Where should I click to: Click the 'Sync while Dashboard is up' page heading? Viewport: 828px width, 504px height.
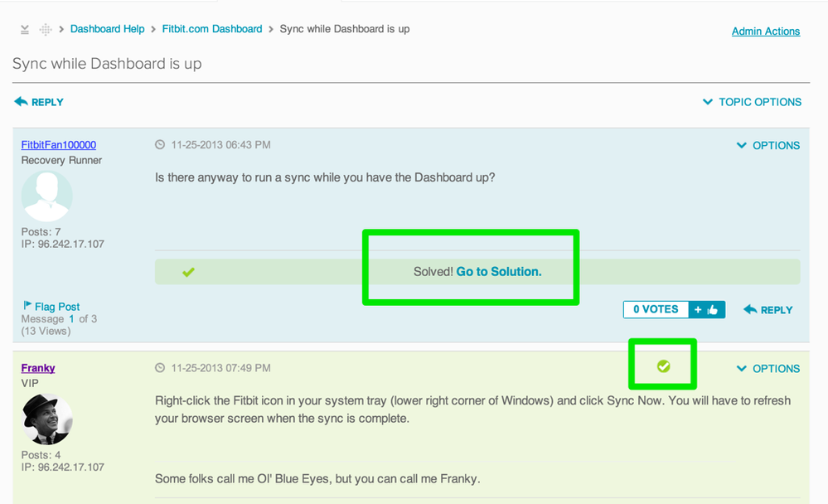pyautogui.click(x=107, y=63)
